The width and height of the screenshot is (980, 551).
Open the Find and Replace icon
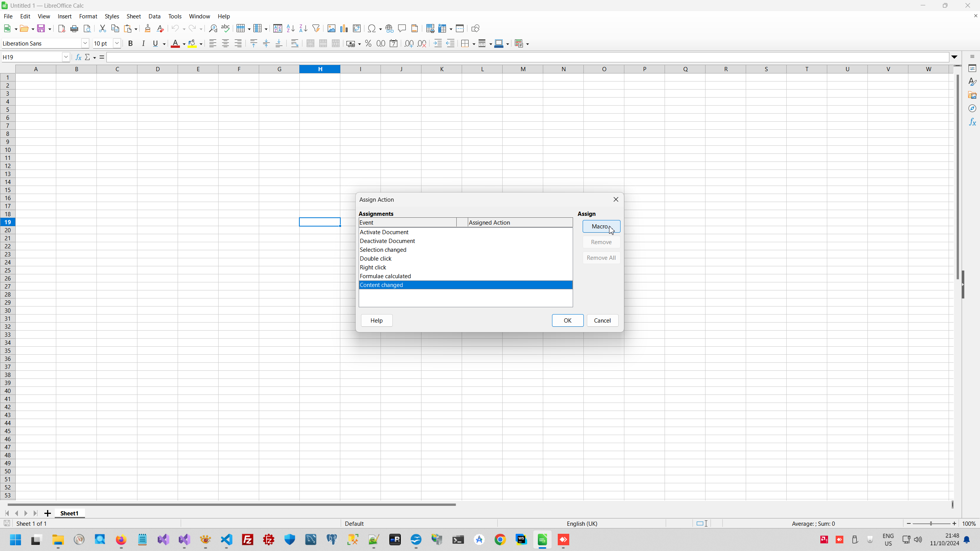pos(213,28)
